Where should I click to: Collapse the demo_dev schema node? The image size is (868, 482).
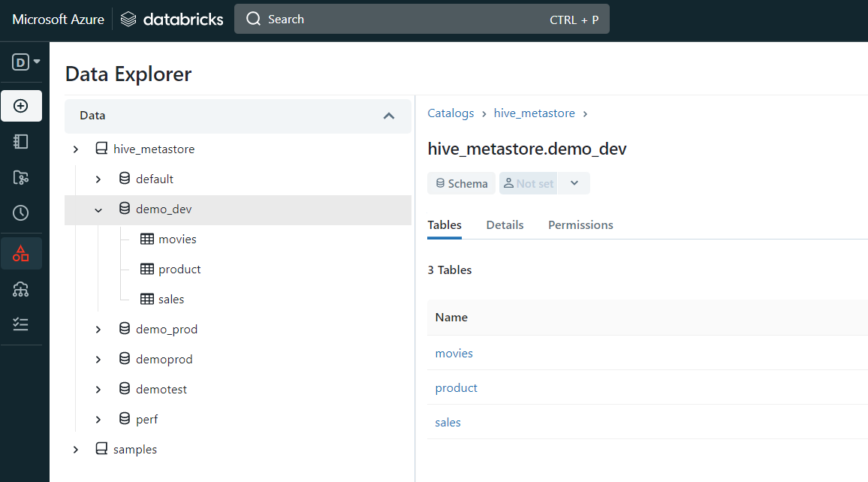click(98, 209)
